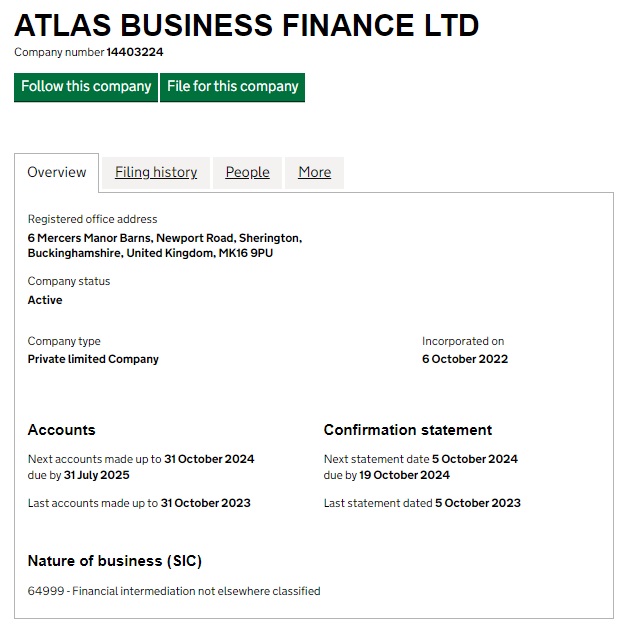628x638 pixels.
Task: Click the Accounts section heading
Action: pyautogui.click(x=61, y=430)
